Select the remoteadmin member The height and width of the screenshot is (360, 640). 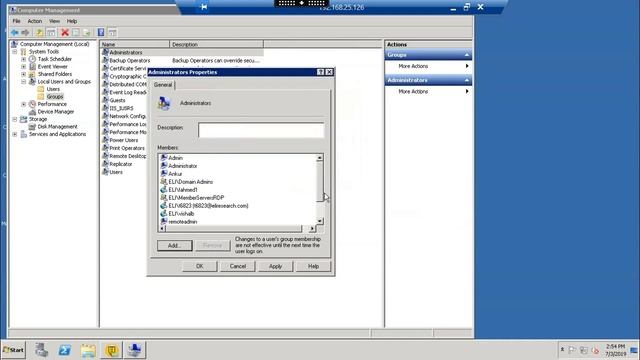(182, 222)
